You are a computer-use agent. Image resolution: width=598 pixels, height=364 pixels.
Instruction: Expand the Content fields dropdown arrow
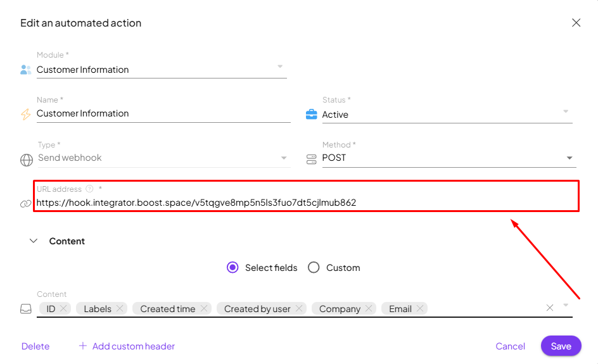pos(566,305)
